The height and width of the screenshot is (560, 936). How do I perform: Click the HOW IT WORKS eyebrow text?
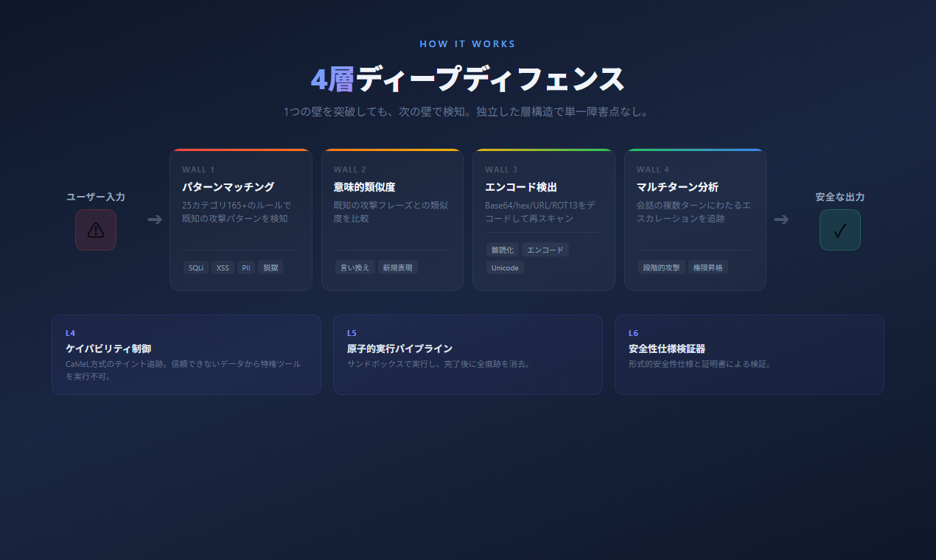pos(468,44)
